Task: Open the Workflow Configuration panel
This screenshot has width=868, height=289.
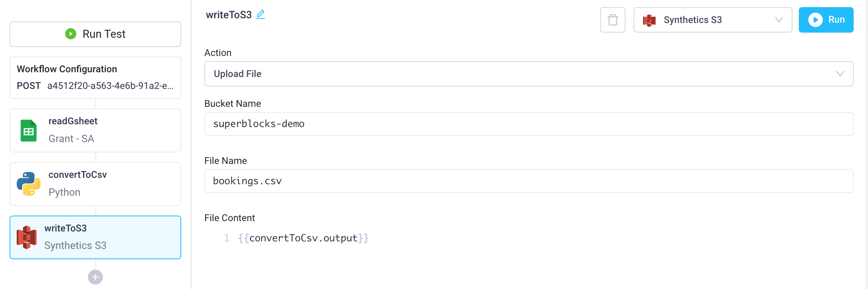Action: 95,77
